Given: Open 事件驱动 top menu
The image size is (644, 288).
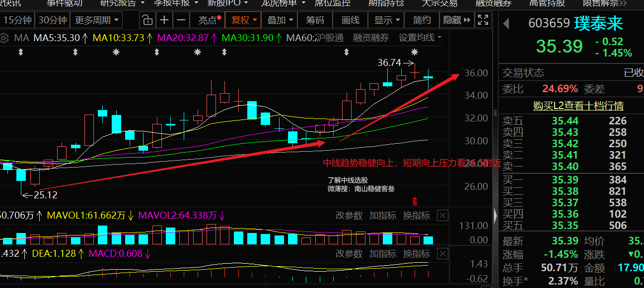Looking at the screenshot, I should tap(65, 3).
